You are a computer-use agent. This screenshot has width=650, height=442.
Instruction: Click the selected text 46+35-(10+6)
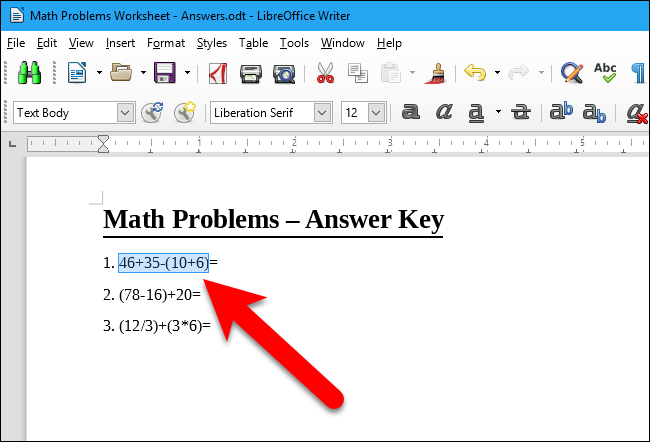coord(163,263)
